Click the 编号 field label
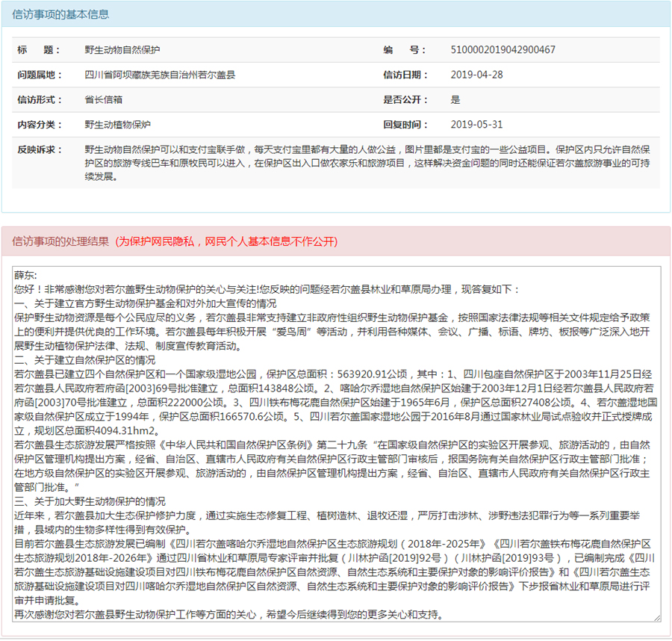The height and width of the screenshot is (641, 672). coord(405,50)
